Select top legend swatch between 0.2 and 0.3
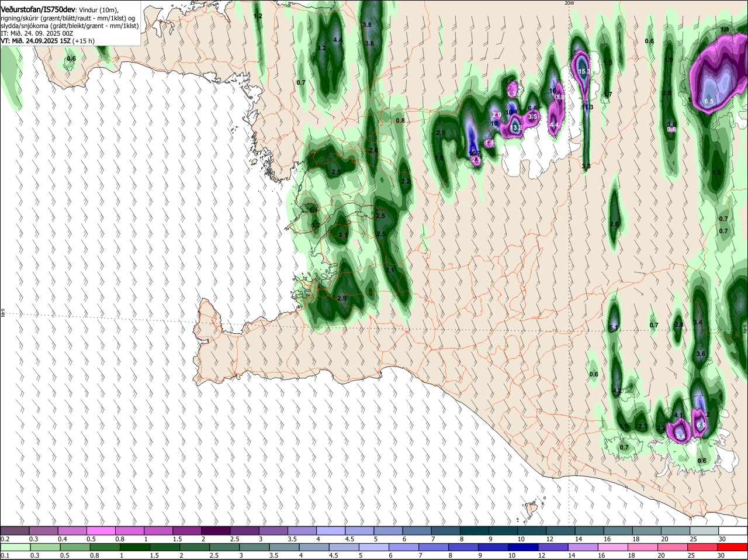This screenshot has height=560, width=748. click(x=15, y=530)
